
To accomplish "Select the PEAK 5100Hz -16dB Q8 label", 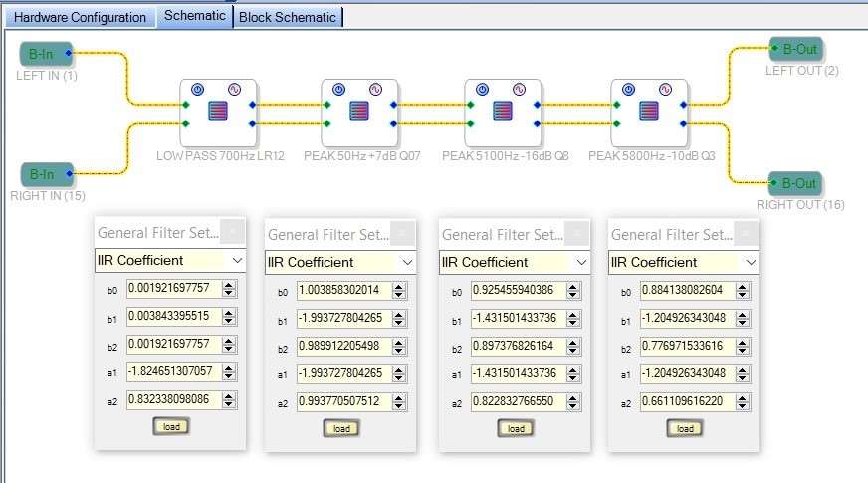I will tap(506, 156).
